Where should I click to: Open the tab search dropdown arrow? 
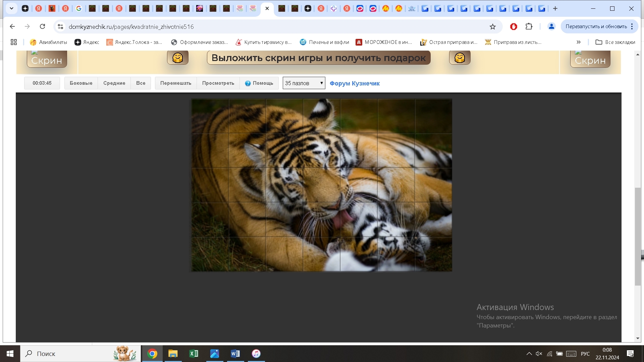click(x=11, y=8)
